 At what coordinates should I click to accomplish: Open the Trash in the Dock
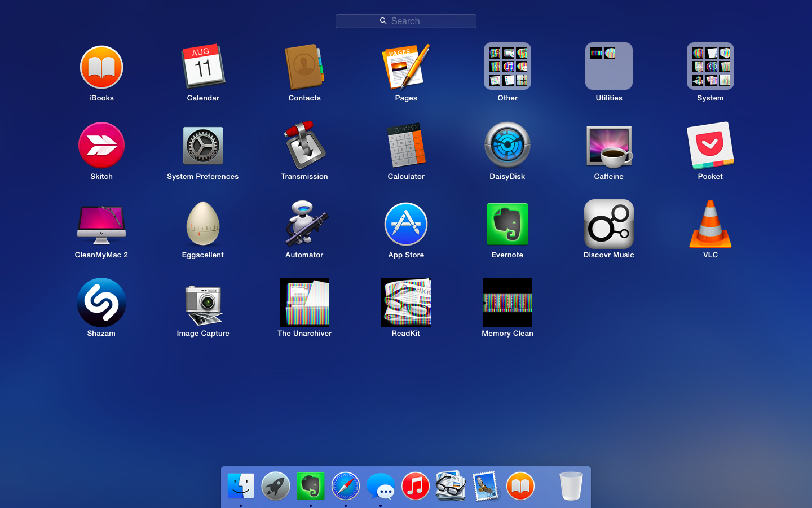571,486
